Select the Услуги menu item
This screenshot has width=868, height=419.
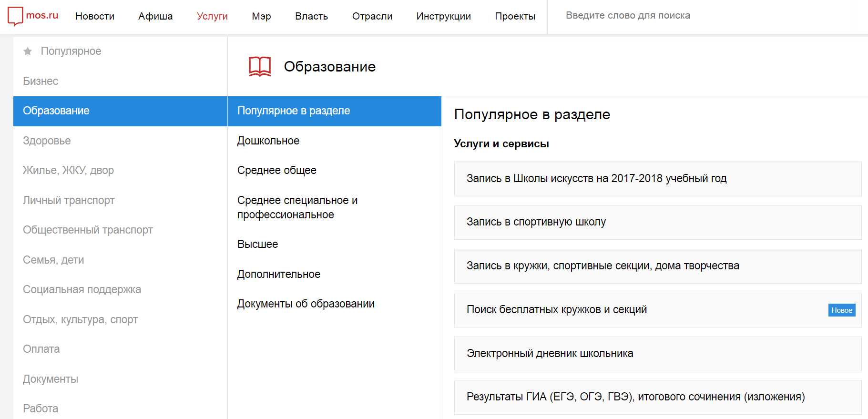[212, 16]
